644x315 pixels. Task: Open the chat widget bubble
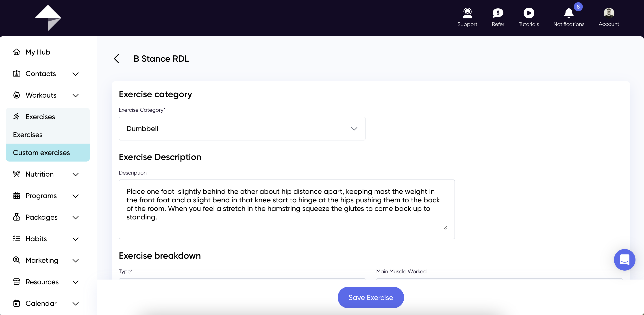[624, 260]
